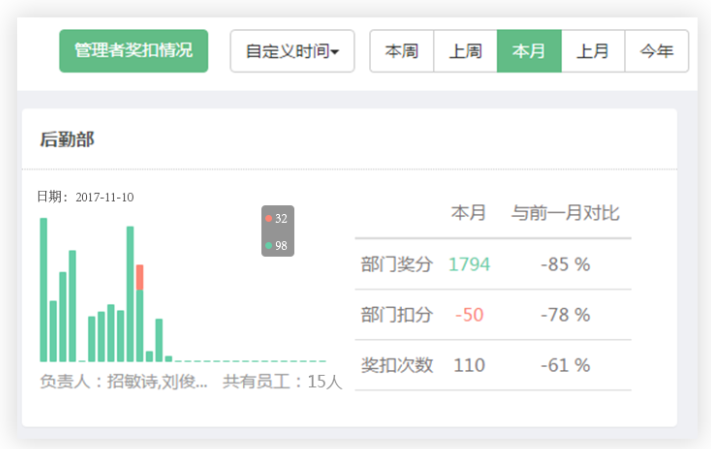
Task: Click the 负责人：招敏诗,刘俊... text
Action: point(124,381)
